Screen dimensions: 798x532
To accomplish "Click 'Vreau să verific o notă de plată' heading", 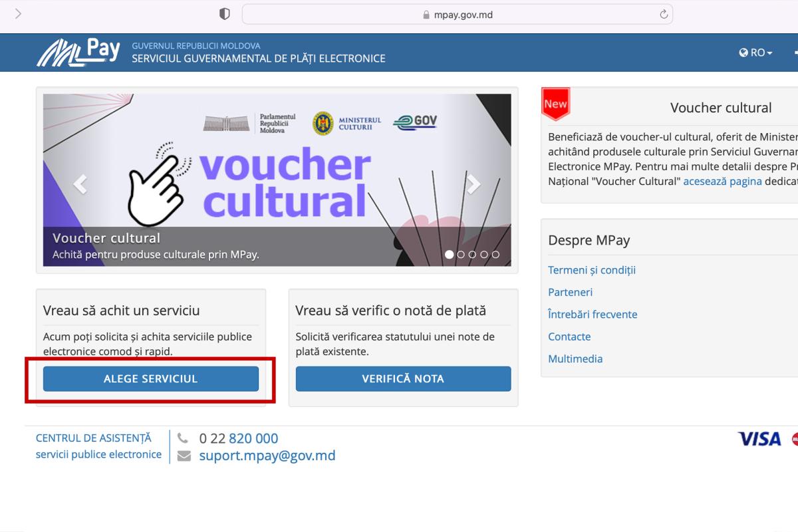I will pos(391,311).
